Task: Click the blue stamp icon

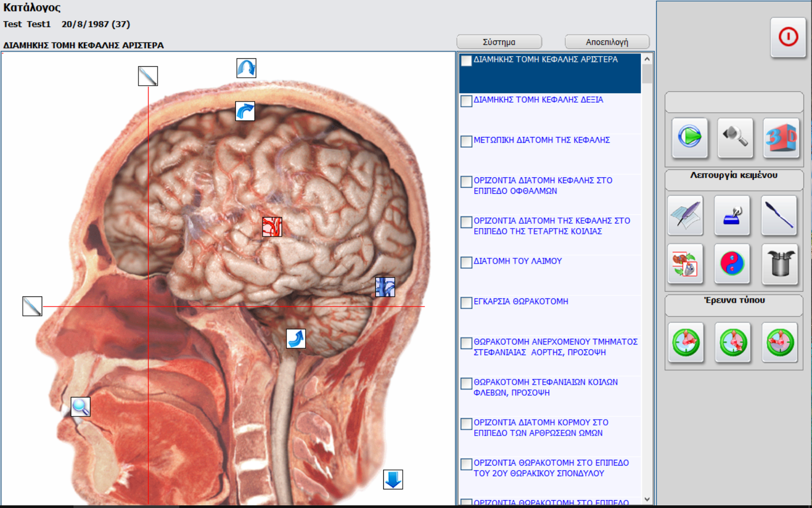Action: 732,215
